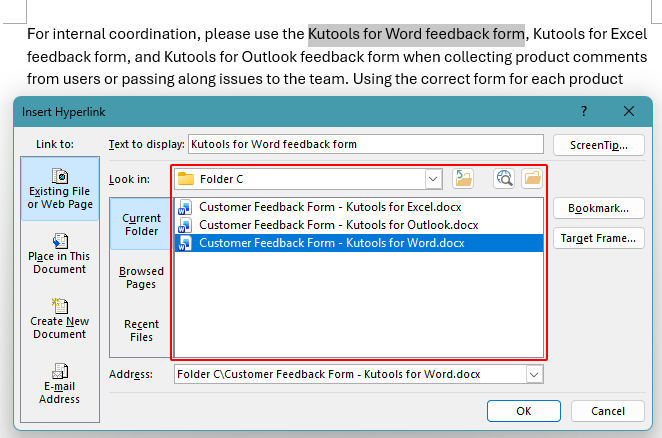Switch to Browsed Pages tab
The image size is (662, 438).
(x=141, y=277)
